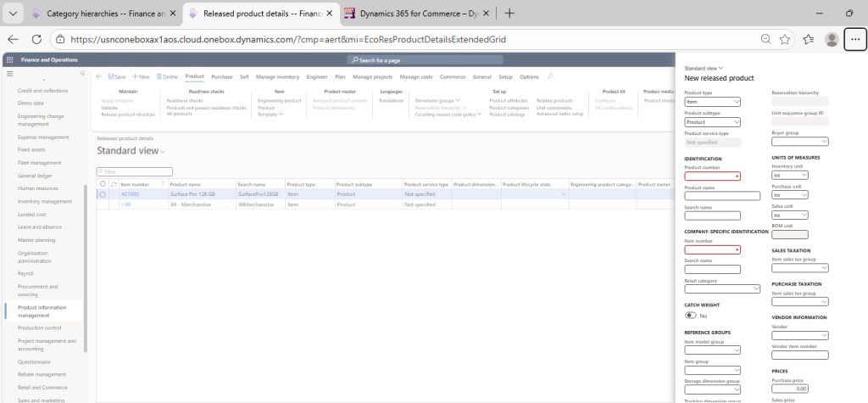Switch to the Manage inventory tab

coord(277,76)
